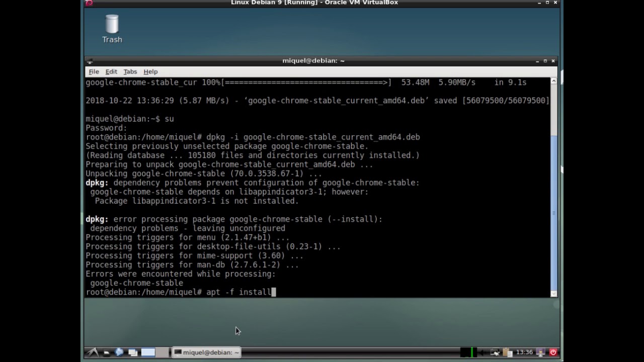Minimize the Oracle VM VirtualBox window
The height and width of the screenshot is (362, 644).
coord(539,3)
